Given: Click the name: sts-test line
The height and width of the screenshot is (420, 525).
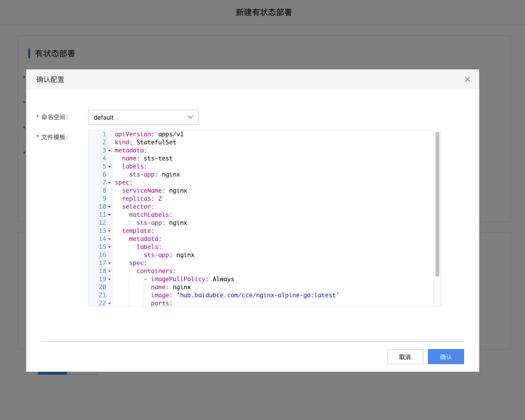Looking at the screenshot, I should point(147,158).
